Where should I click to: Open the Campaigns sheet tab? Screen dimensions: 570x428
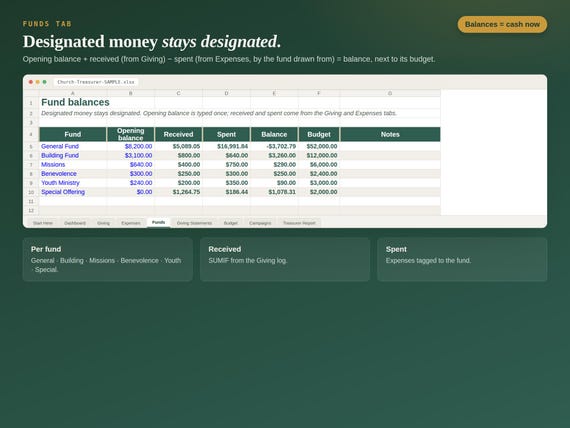point(260,223)
